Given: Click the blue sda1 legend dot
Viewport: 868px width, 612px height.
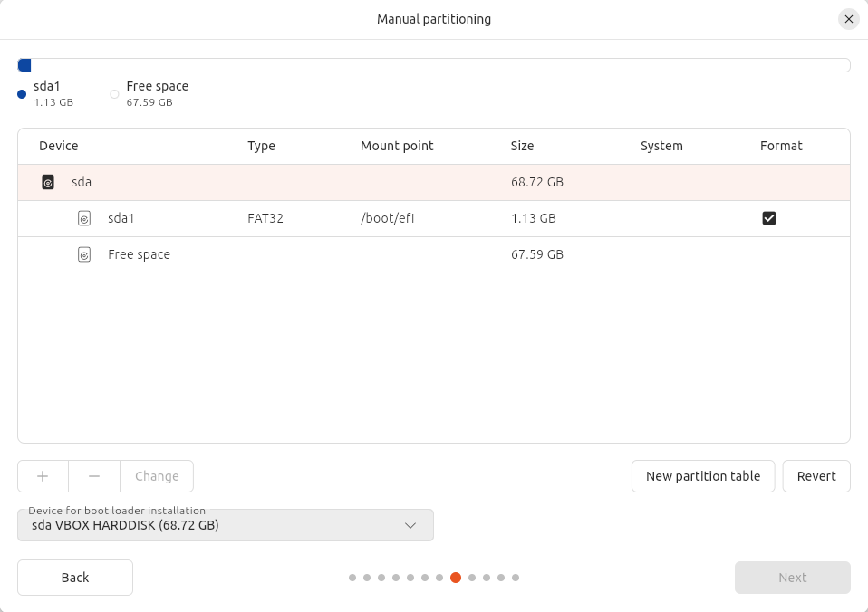Looking at the screenshot, I should 22,94.
